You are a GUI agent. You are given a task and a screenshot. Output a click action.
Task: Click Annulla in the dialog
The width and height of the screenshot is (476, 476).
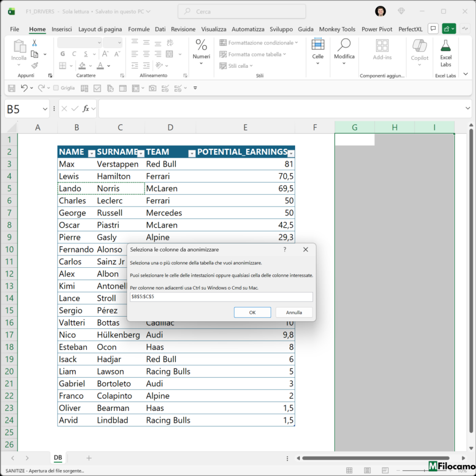pyautogui.click(x=294, y=312)
